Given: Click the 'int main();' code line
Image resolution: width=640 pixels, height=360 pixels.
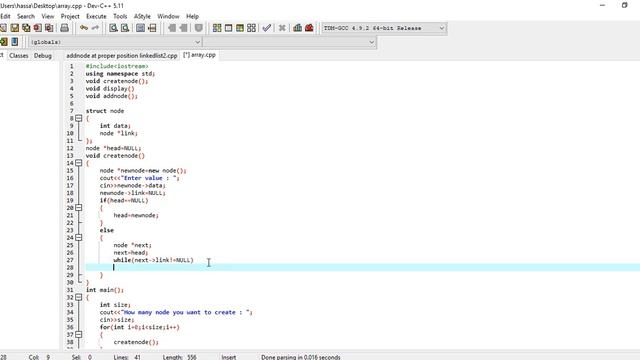Looking at the screenshot, I should click(x=104, y=290).
